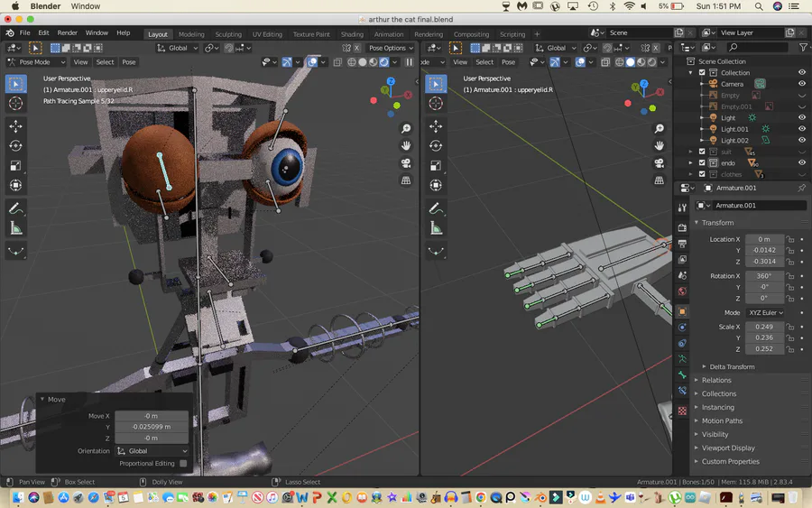Toggle visibility of Light.001
The width and height of the screenshot is (812, 508).
tap(801, 129)
